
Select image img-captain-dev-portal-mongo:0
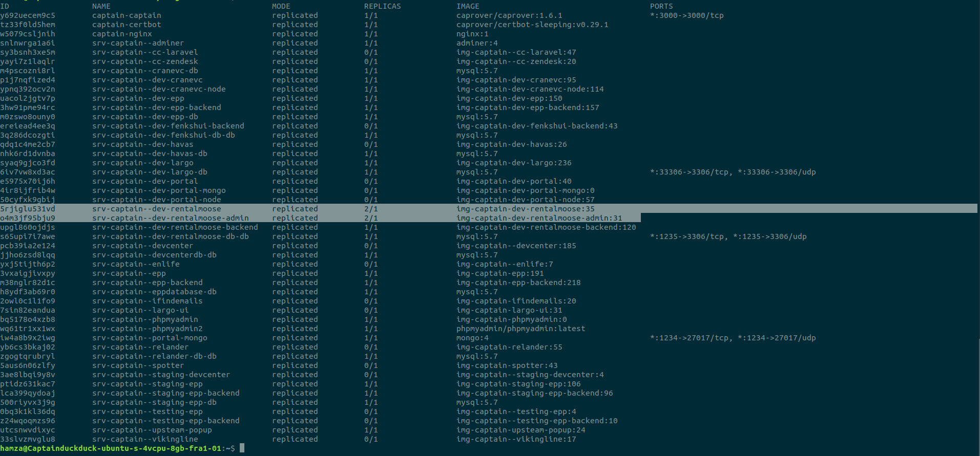pyautogui.click(x=526, y=190)
